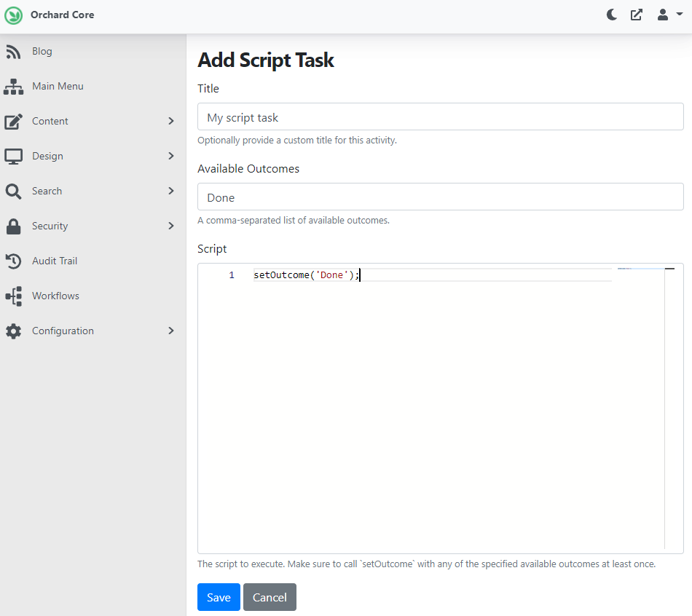Click the Orchard Core logo icon

(x=13, y=15)
